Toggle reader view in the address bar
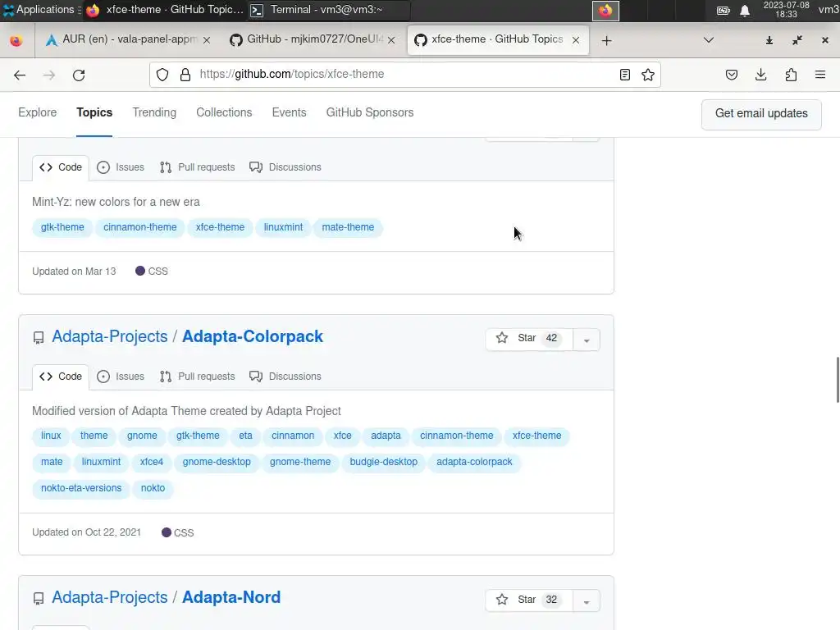This screenshot has height=630, width=840. (x=624, y=75)
